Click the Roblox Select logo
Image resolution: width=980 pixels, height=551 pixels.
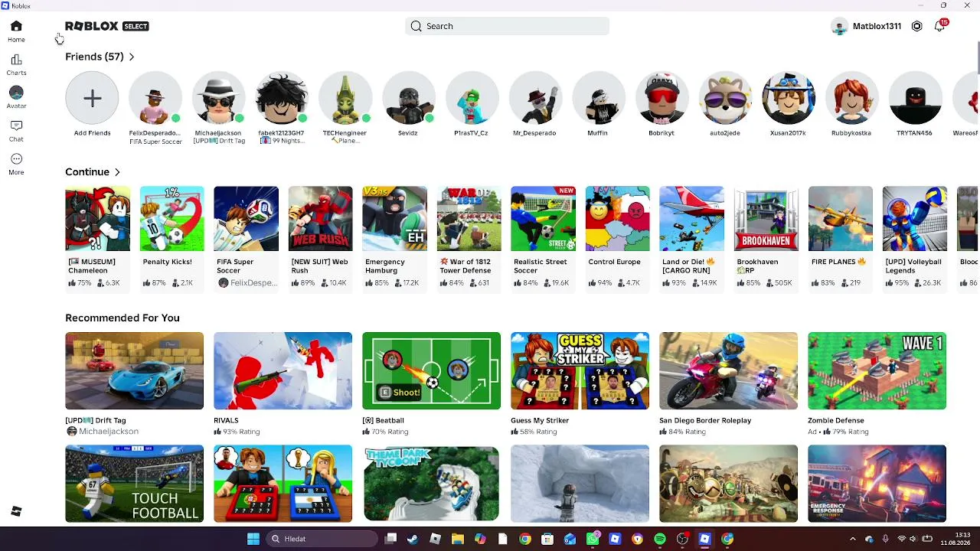(x=107, y=26)
